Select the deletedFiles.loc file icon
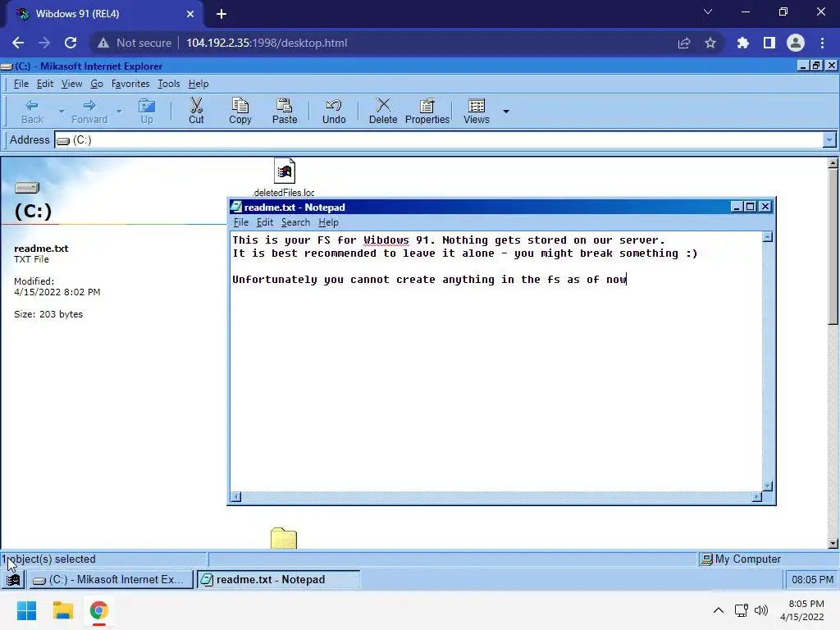This screenshot has width=840, height=630. click(285, 171)
